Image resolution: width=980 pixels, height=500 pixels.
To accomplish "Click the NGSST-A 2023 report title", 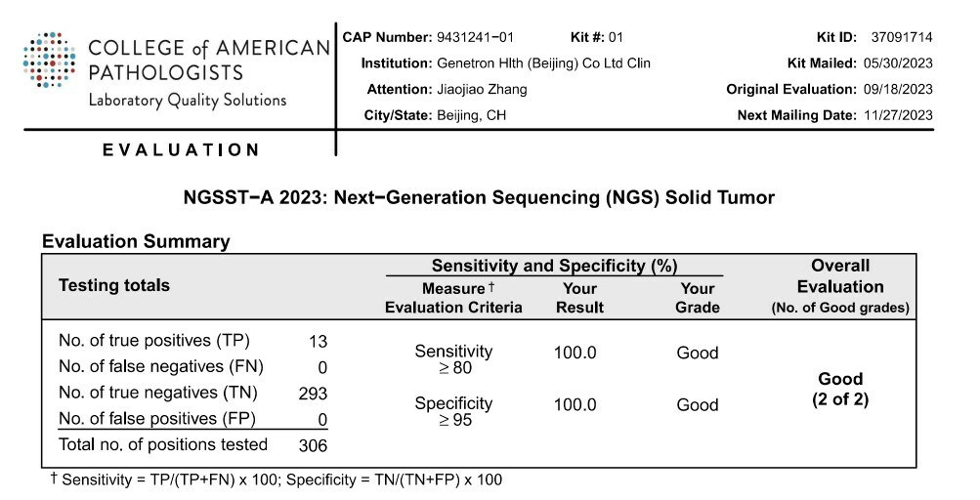I will [479, 197].
